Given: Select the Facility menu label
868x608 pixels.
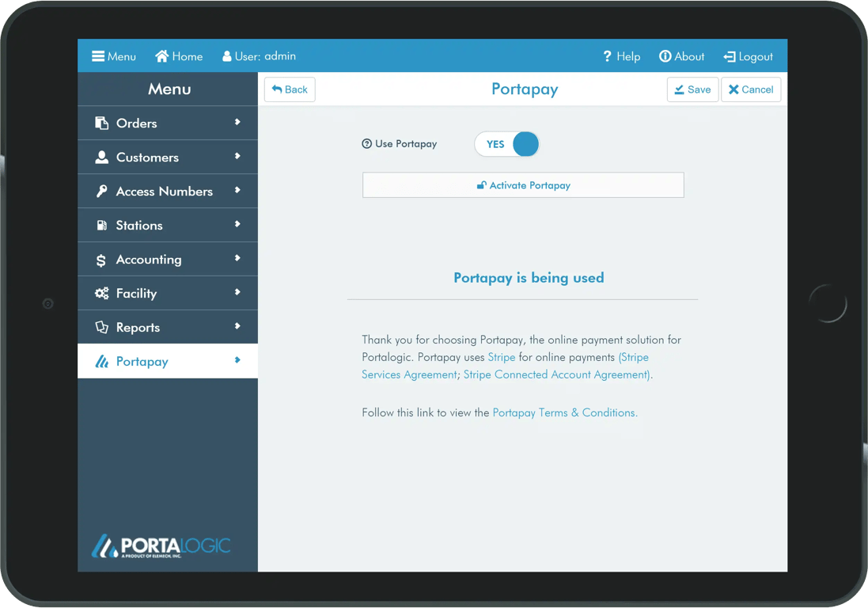Looking at the screenshot, I should 136,294.
